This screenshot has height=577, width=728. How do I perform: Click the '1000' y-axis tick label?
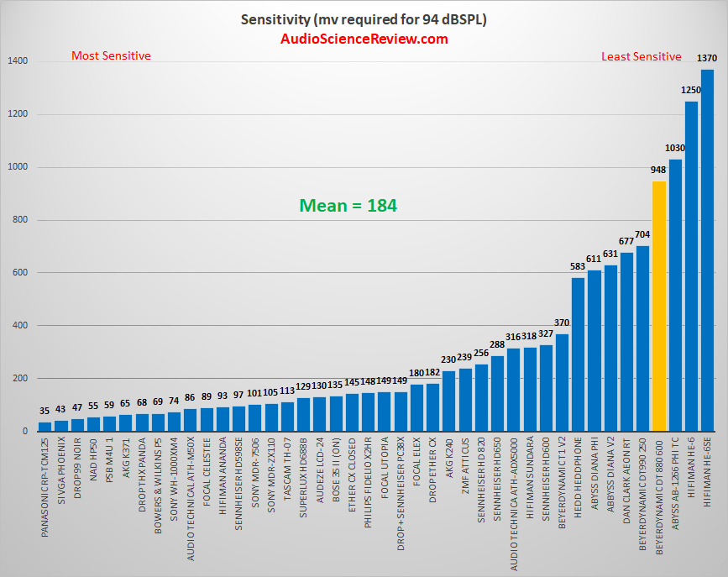click(18, 167)
